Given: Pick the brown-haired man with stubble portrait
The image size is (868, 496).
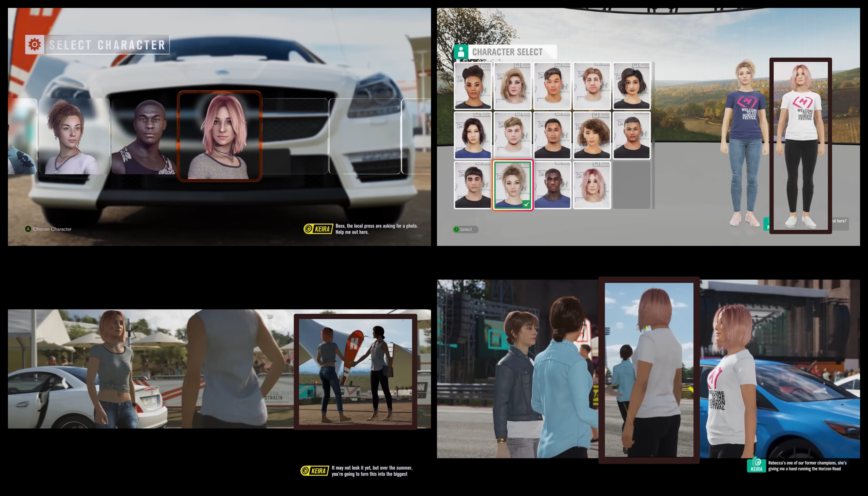Looking at the screenshot, I should [592, 86].
